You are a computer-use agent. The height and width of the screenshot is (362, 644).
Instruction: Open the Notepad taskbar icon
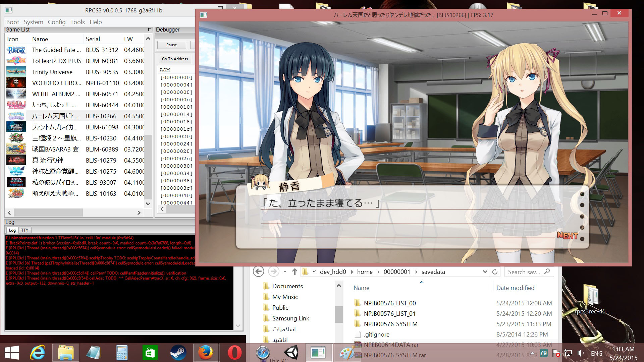(x=93, y=353)
